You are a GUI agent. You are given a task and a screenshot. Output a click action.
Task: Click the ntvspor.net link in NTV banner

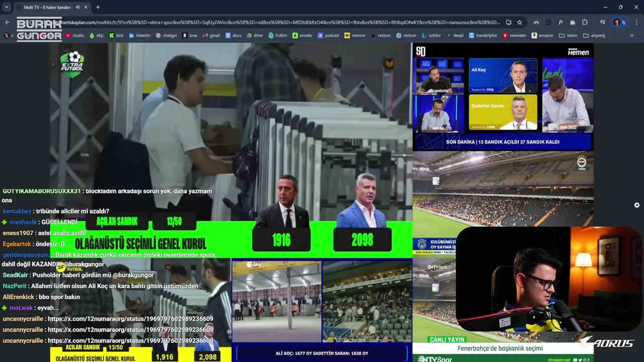pos(559,359)
